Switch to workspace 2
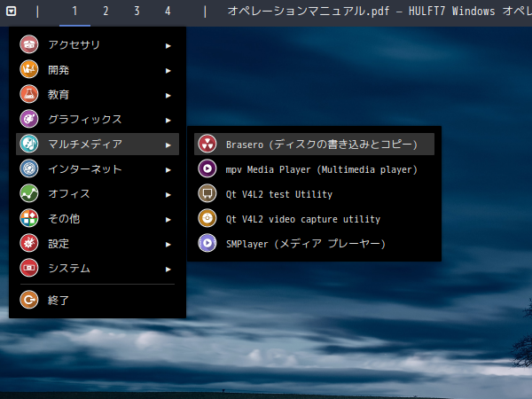The height and width of the screenshot is (399, 532). (106, 12)
